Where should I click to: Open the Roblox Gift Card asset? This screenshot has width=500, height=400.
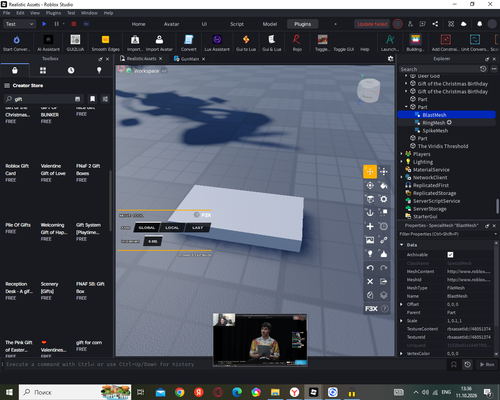pos(17,169)
